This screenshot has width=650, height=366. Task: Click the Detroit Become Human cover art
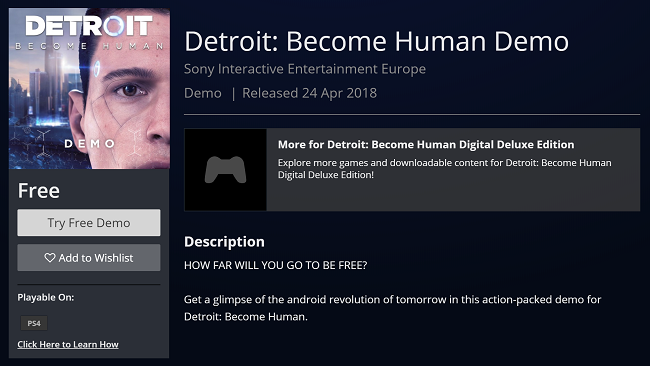[89, 89]
